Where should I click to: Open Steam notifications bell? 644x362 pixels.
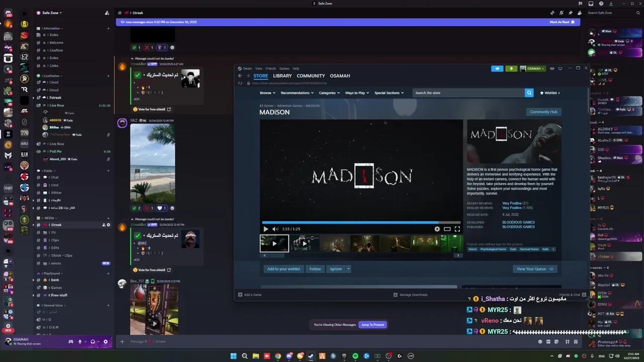point(512,68)
